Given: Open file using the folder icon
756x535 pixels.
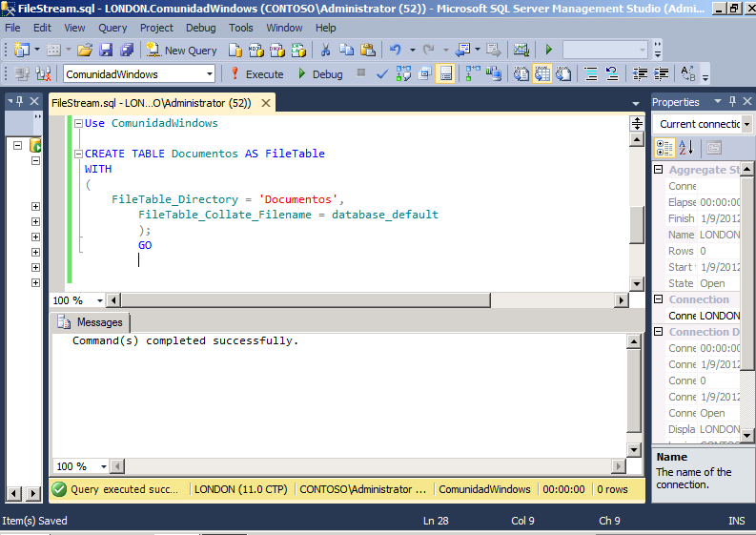Looking at the screenshot, I should click(x=85, y=50).
